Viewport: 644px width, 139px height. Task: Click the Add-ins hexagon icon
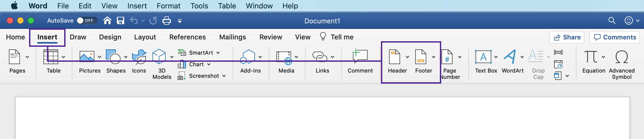(248, 57)
